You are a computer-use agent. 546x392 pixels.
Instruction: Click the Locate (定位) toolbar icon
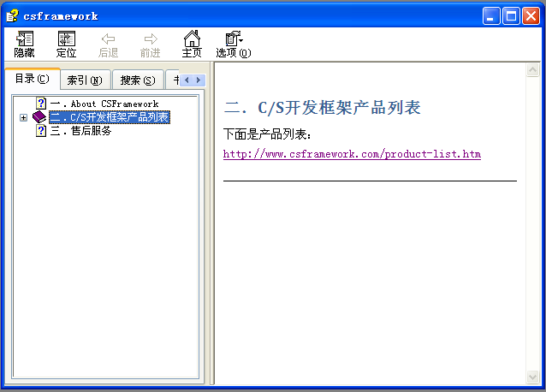[66, 39]
